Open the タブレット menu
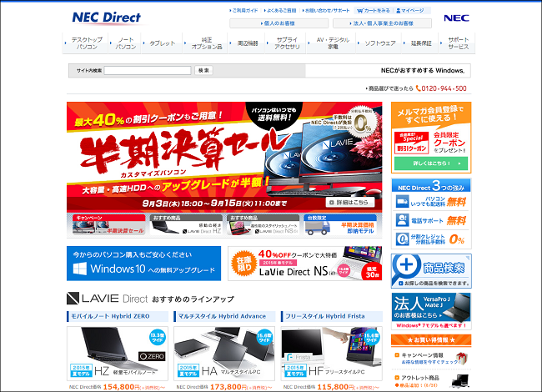This screenshot has height=392, width=542. point(162,43)
